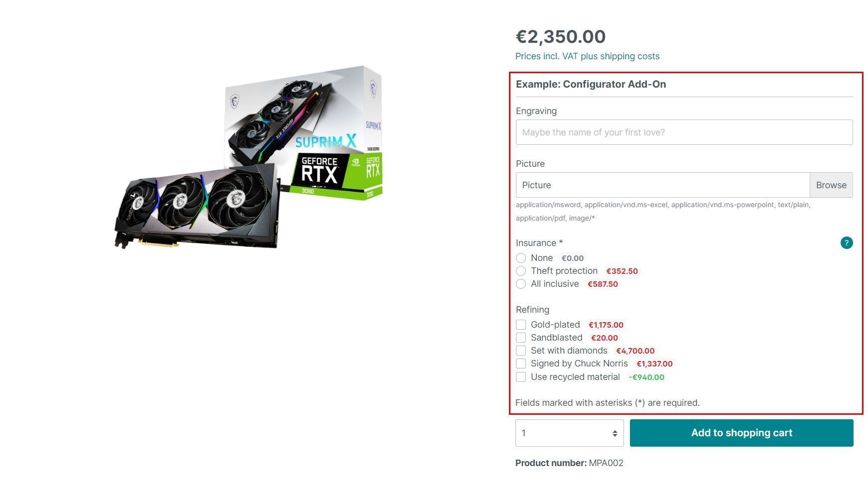This screenshot has width=868, height=485.
Task: Enable Signed by Chuck Norris
Action: [x=521, y=364]
